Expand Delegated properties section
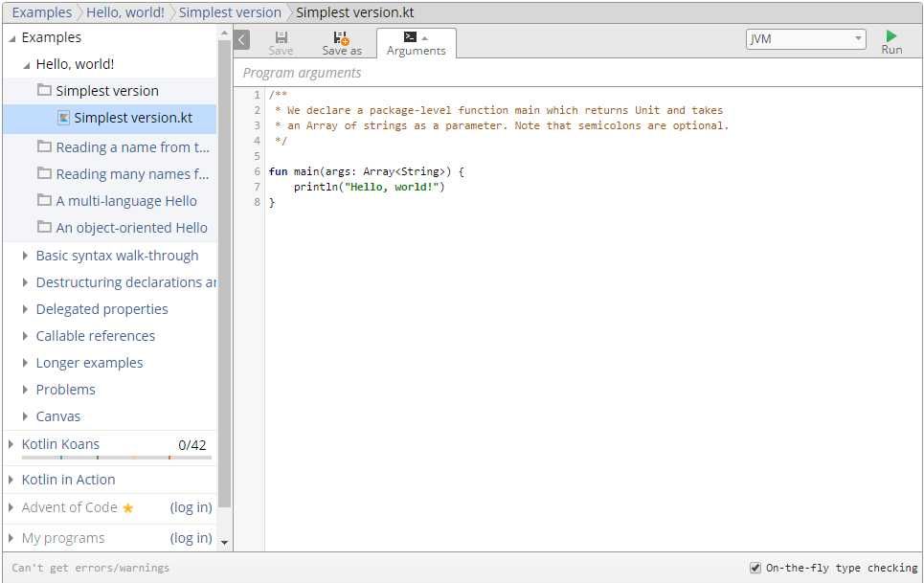924x583 pixels. [x=25, y=309]
